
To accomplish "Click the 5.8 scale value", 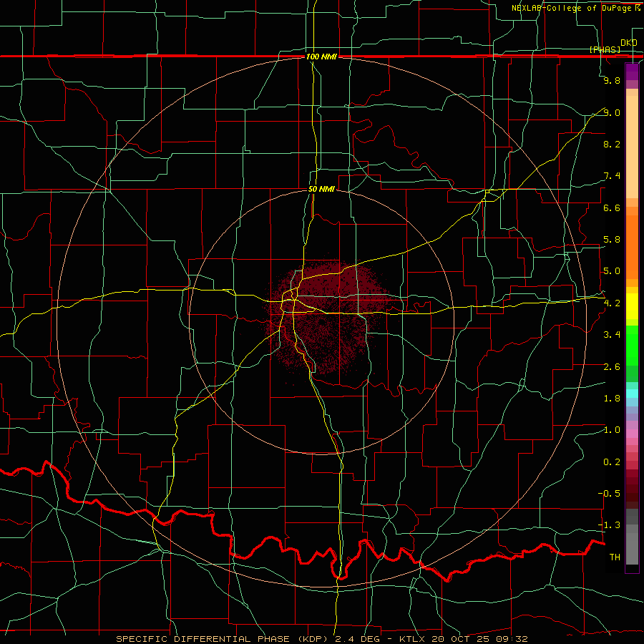I will click(x=612, y=240).
